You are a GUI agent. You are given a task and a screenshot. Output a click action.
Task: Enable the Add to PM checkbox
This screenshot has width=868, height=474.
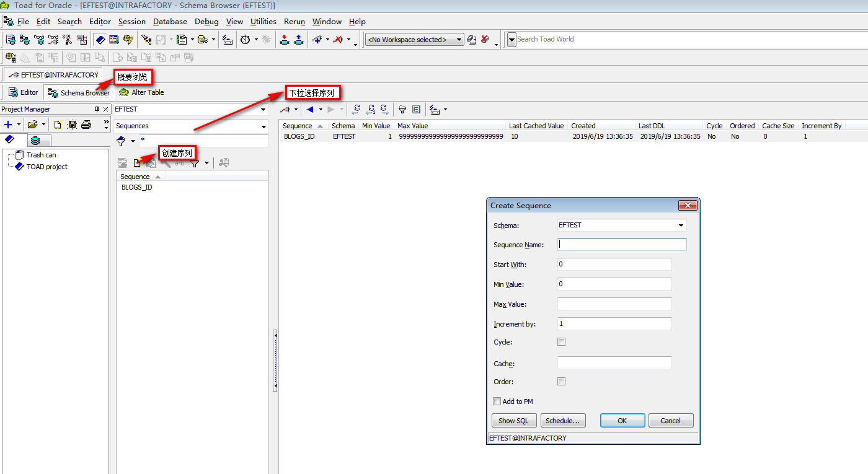[497, 402]
